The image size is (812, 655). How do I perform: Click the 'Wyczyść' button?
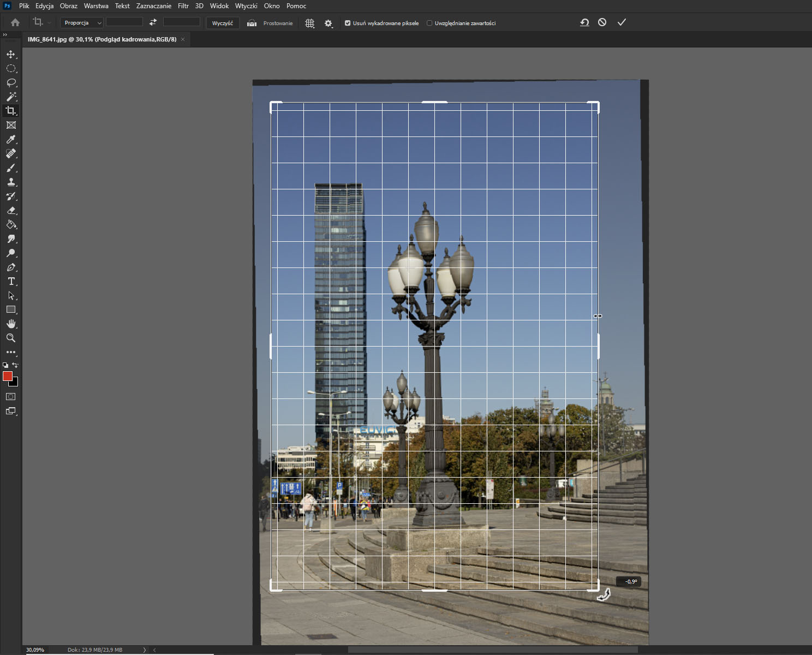(222, 23)
